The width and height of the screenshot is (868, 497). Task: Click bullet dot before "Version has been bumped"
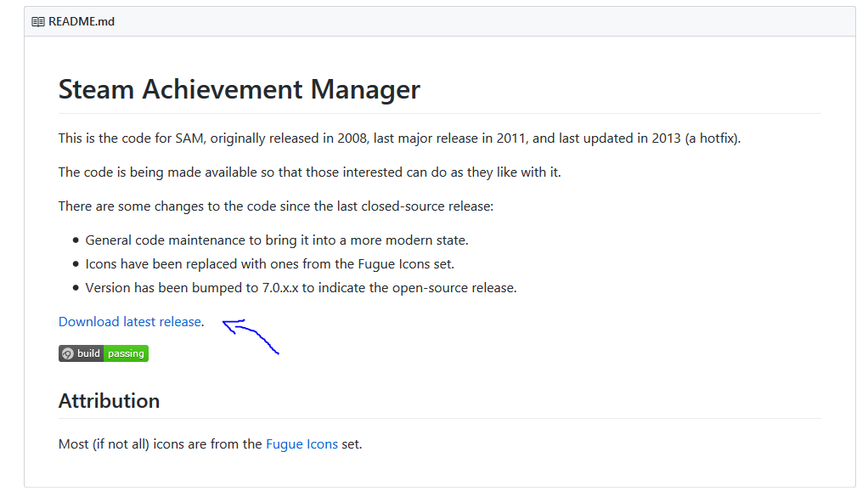click(x=76, y=288)
